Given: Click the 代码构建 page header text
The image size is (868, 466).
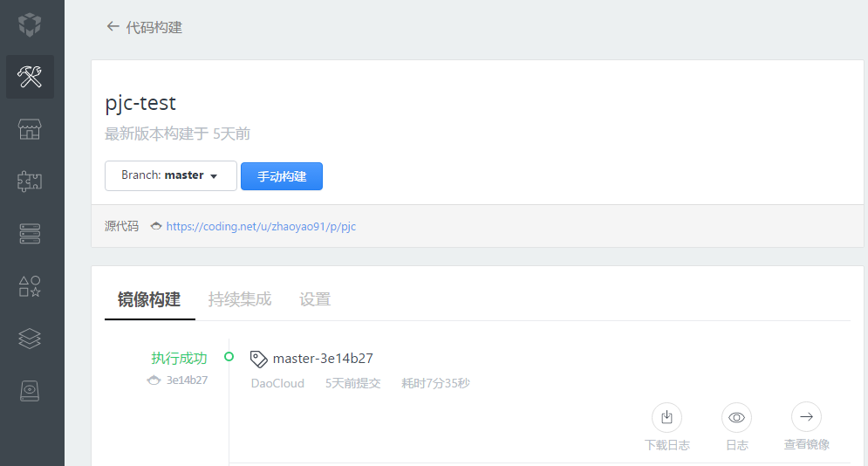Looking at the screenshot, I should click(154, 27).
